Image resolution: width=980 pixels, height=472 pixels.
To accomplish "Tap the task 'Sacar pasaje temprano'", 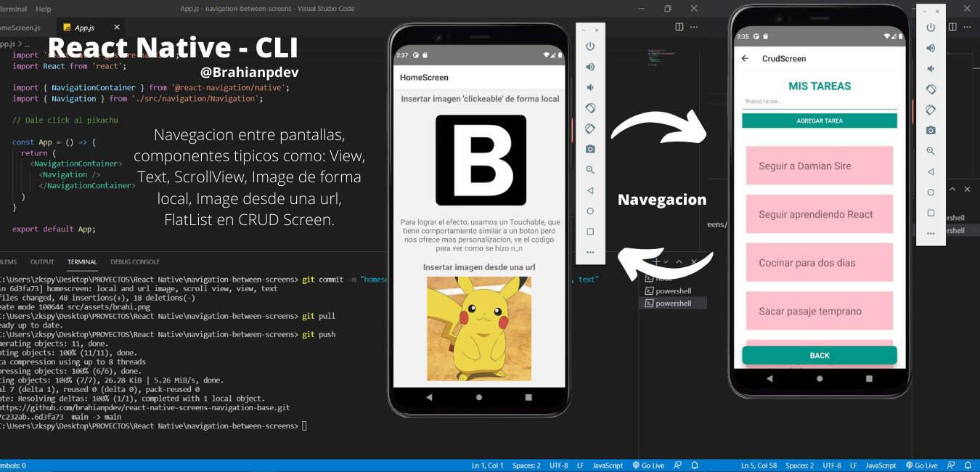I will pyautogui.click(x=820, y=311).
